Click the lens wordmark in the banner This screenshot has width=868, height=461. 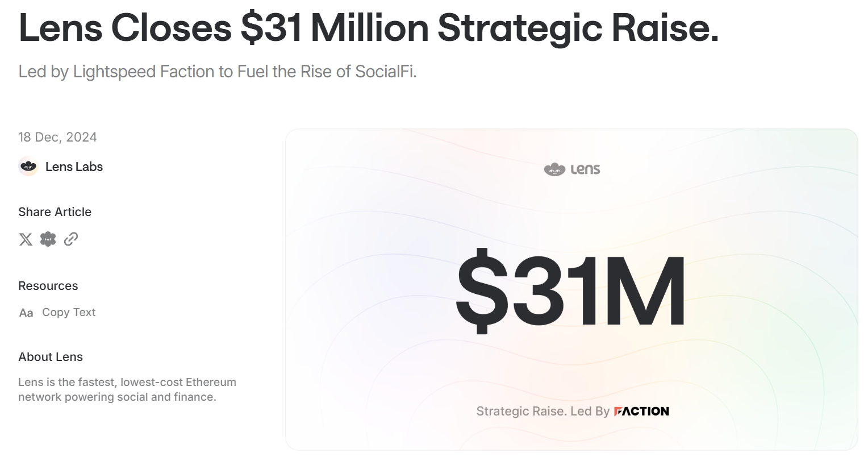585,169
